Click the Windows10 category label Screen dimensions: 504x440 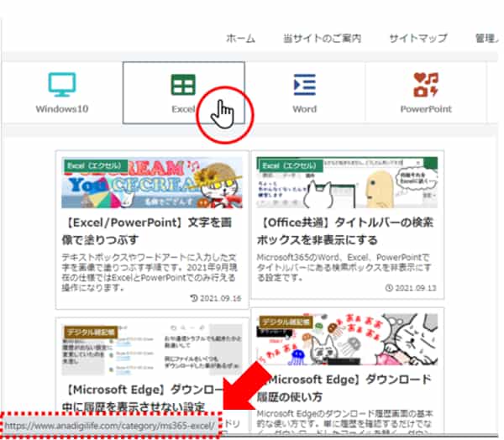point(62,109)
